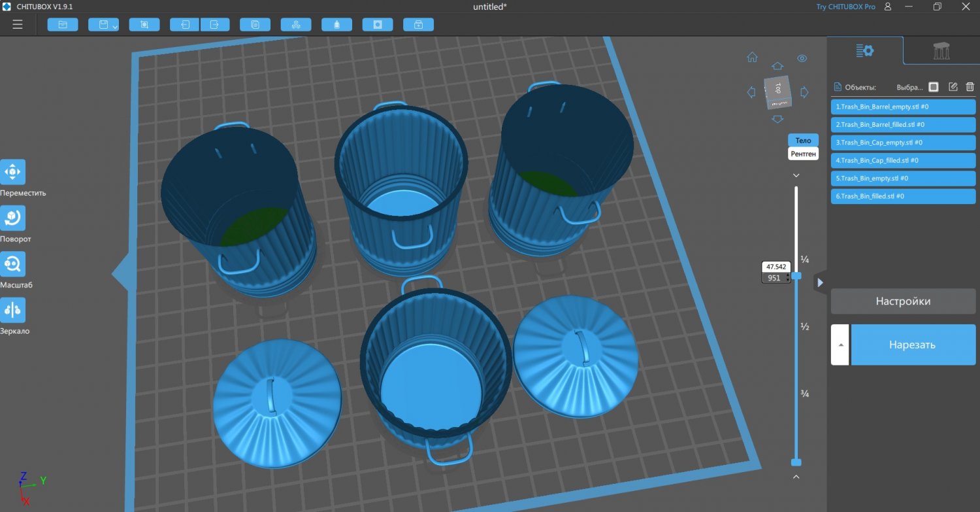Toggle perspective view with the eye icon

pyautogui.click(x=802, y=58)
